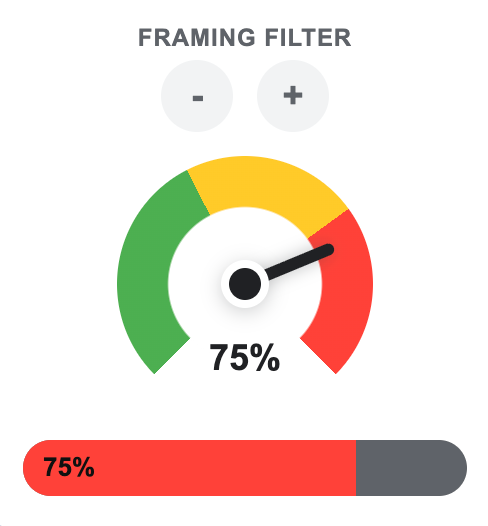Click the 75% label inside progress bar

(69, 467)
